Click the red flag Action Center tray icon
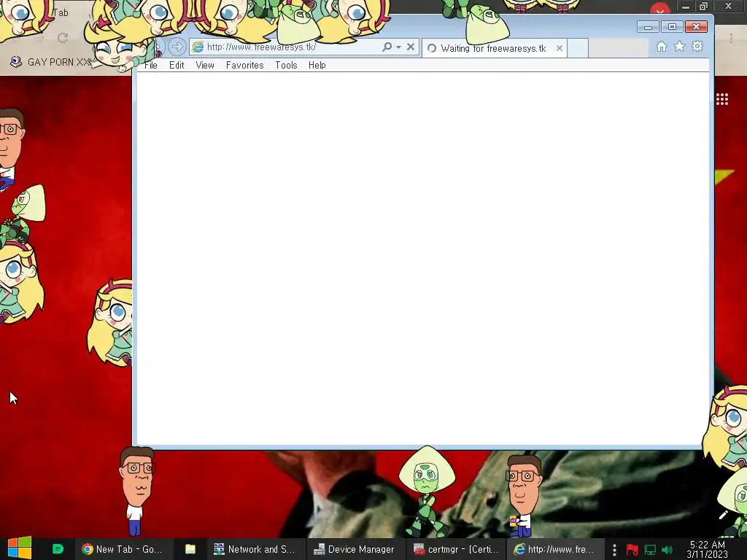 coord(632,550)
